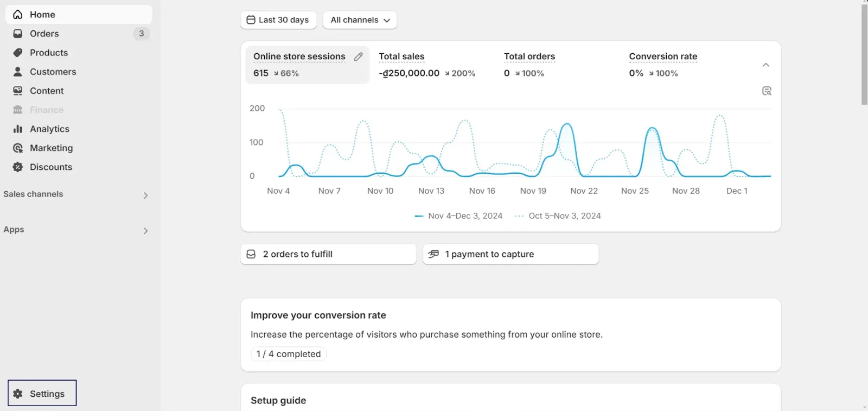Click the Setup guide heading
868x411 pixels.
coord(278,401)
